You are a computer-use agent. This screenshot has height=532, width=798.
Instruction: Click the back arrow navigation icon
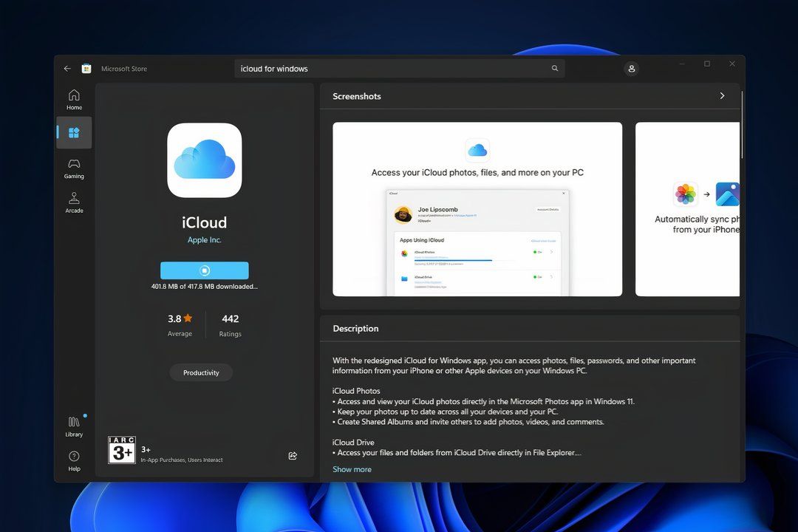coord(66,68)
